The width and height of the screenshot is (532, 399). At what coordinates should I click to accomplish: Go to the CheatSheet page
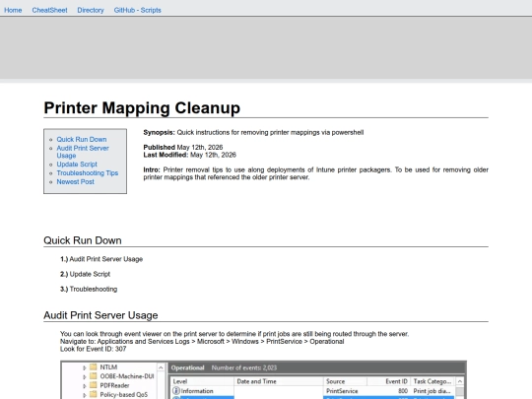[x=49, y=10]
